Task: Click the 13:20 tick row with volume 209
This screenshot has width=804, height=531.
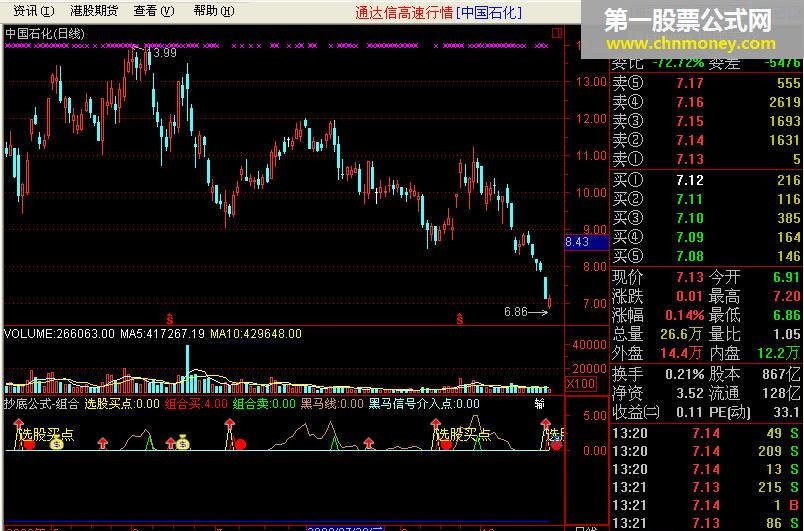Action: point(706,451)
